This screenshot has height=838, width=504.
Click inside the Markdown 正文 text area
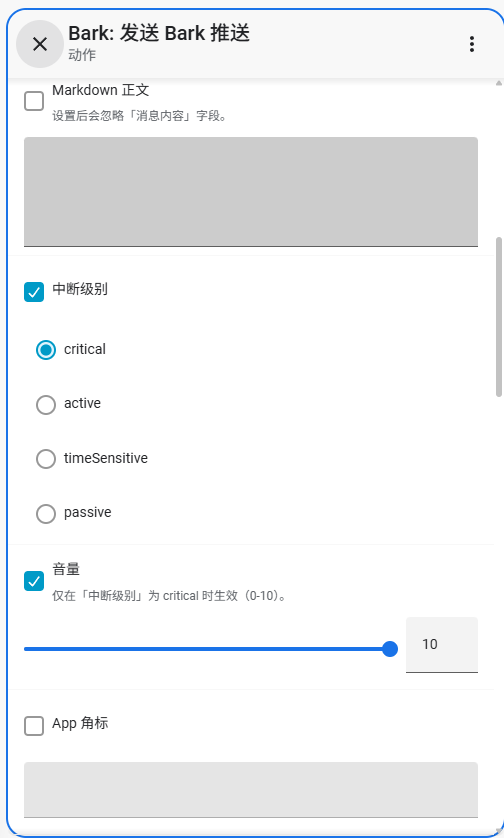tap(251, 192)
